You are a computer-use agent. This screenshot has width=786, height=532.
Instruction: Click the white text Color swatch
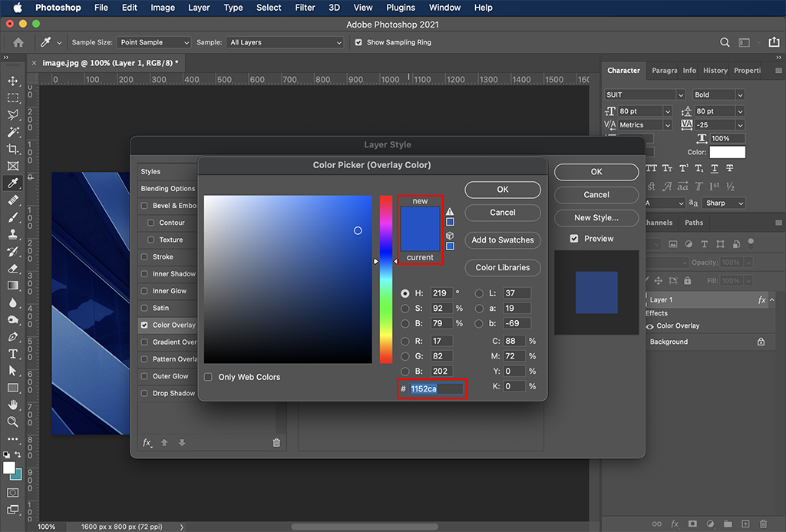pos(728,153)
